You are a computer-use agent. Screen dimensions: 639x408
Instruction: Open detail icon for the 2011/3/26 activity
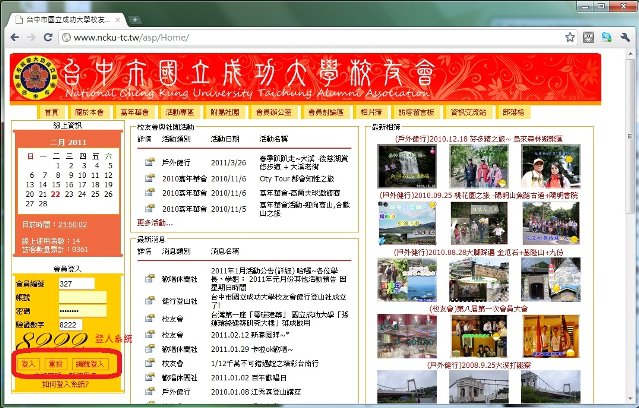click(x=150, y=162)
